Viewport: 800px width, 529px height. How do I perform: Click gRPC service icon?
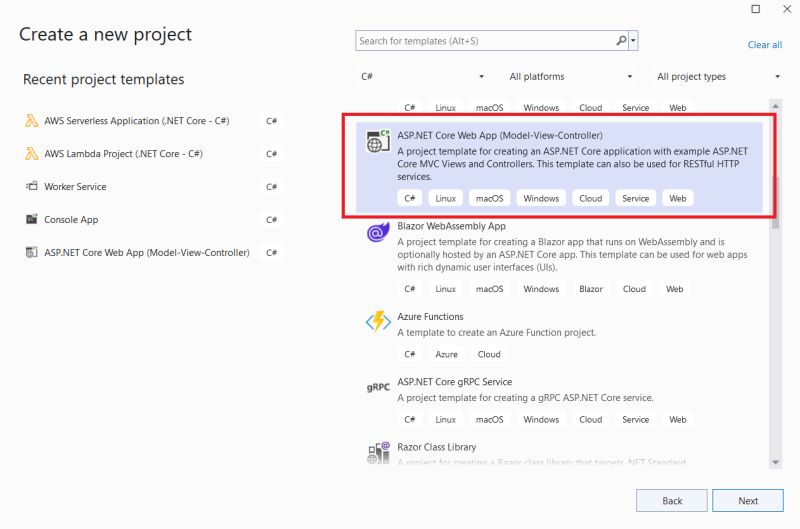(x=378, y=387)
